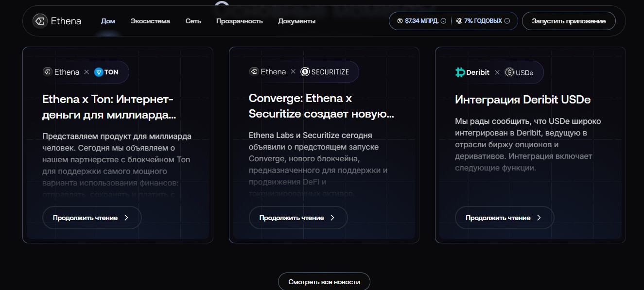
Task: Click info icon next to 7% ГОДОВЫХ
Action: tap(507, 21)
